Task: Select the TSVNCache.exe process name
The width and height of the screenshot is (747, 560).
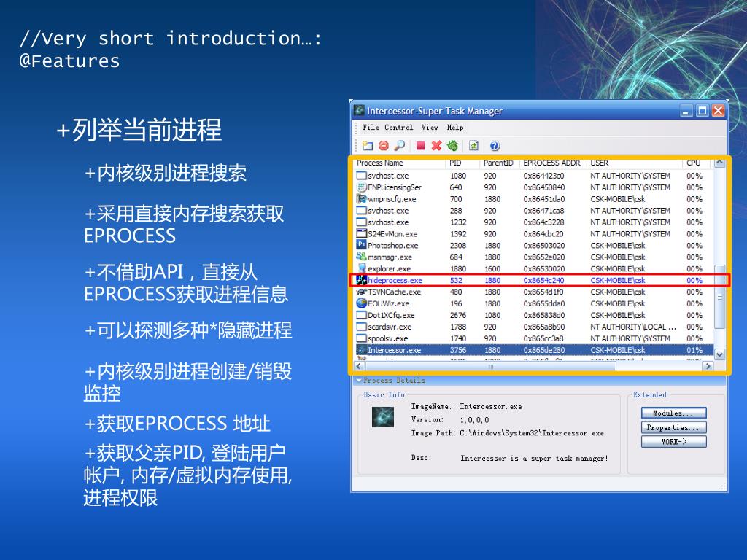Action: pyautogui.click(x=395, y=292)
